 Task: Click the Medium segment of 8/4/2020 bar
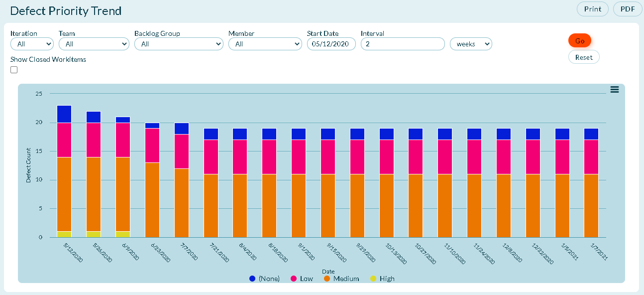[x=240, y=206]
